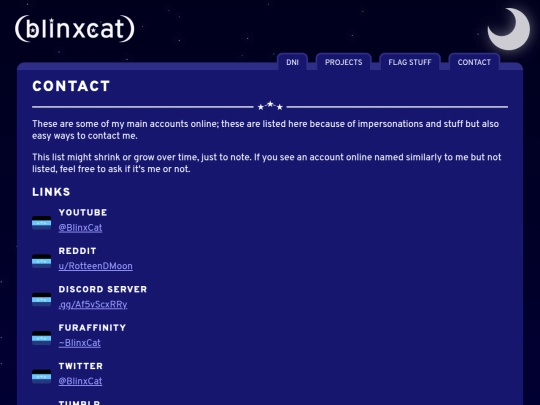Click the crescent moon icon

coord(509,29)
